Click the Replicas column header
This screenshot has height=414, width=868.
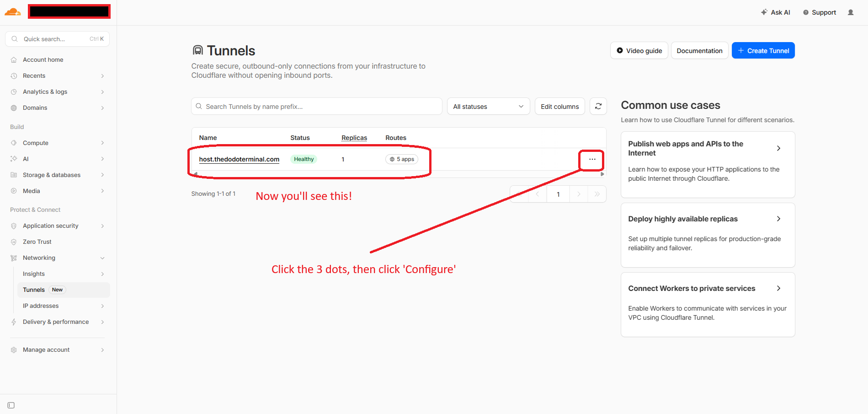(x=354, y=138)
